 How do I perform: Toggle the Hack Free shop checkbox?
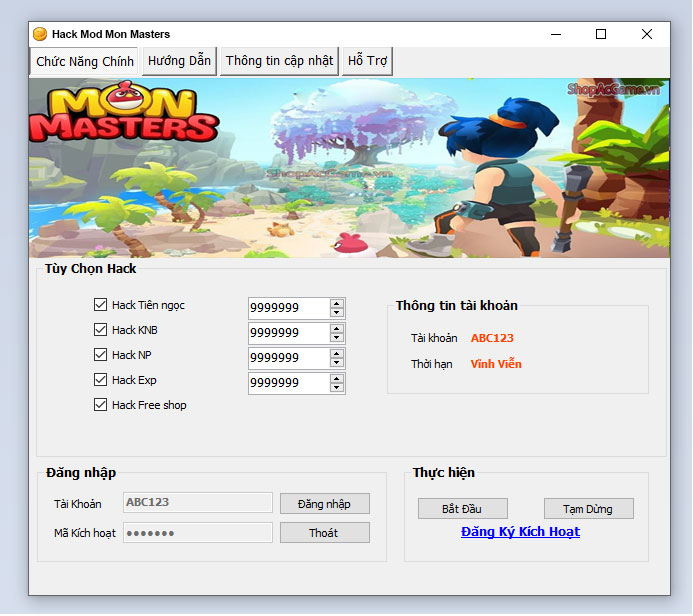[100, 405]
